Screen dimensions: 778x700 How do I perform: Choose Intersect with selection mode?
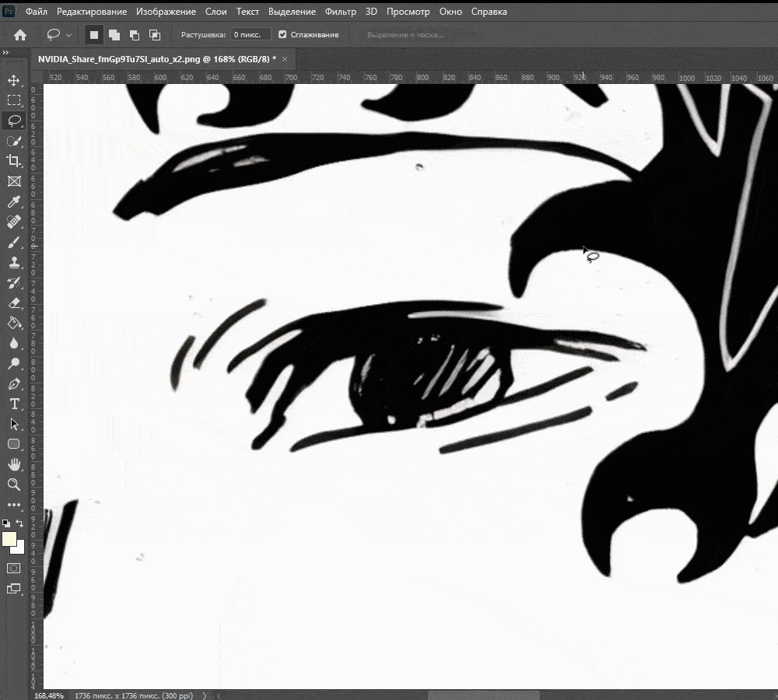click(x=155, y=35)
